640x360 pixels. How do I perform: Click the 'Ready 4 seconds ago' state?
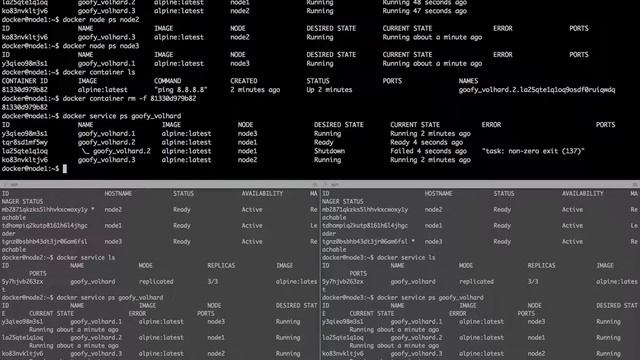tap(426, 142)
